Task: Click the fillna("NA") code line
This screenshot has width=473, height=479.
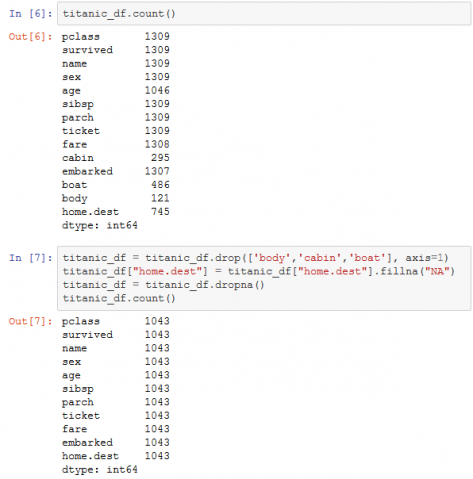Action: 259,271
